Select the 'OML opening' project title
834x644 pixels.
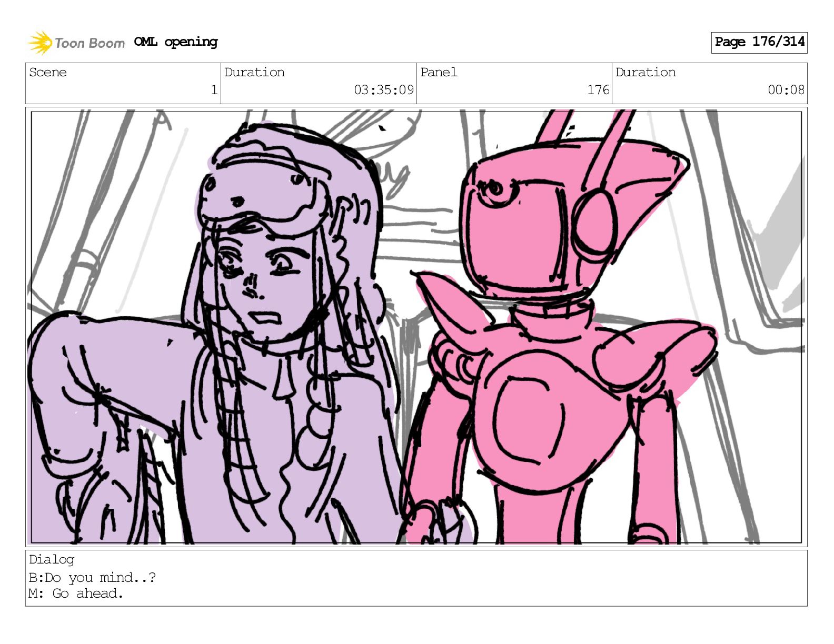coord(176,42)
